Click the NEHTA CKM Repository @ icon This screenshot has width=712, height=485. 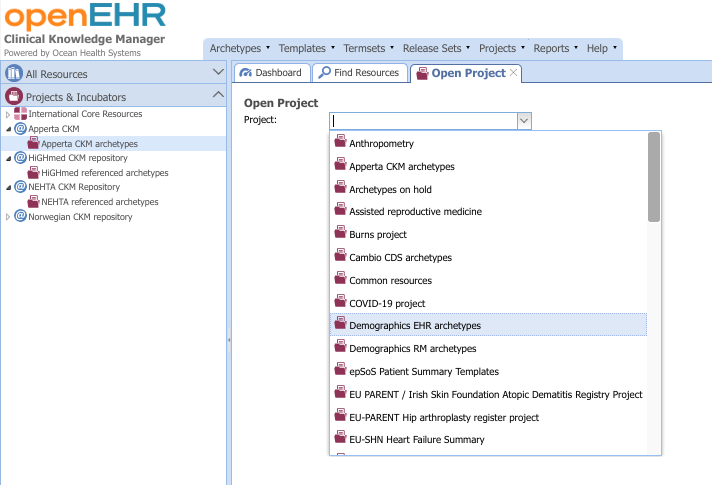20,187
